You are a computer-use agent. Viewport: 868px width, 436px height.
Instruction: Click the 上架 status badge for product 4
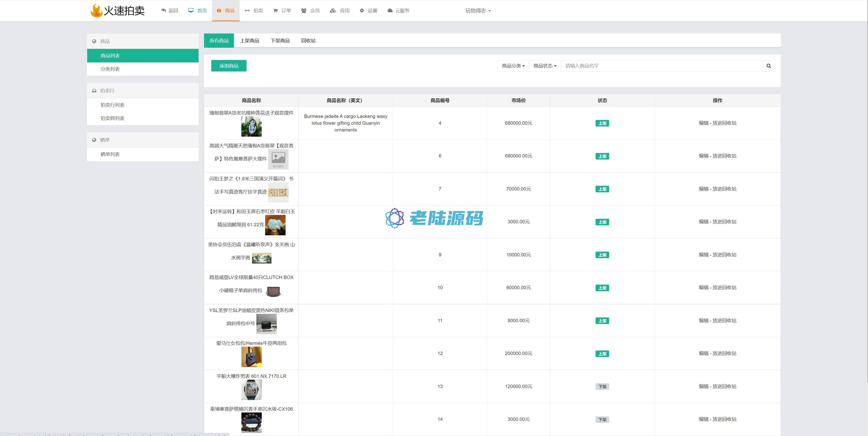coord(602,123)
